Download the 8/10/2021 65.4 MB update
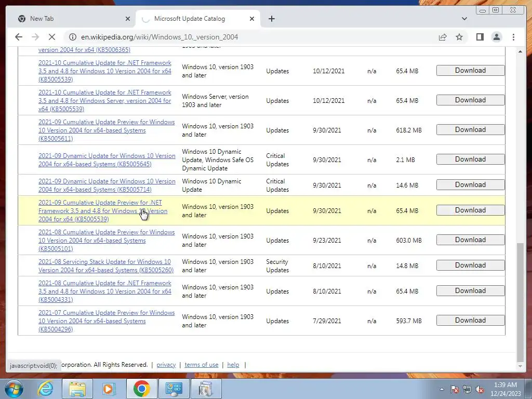The height and width of the screenshot is (399, 532). (x=470, y=290)
